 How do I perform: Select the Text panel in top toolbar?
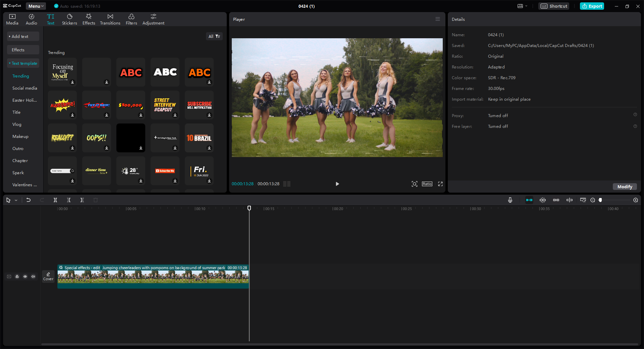[51, 19]
